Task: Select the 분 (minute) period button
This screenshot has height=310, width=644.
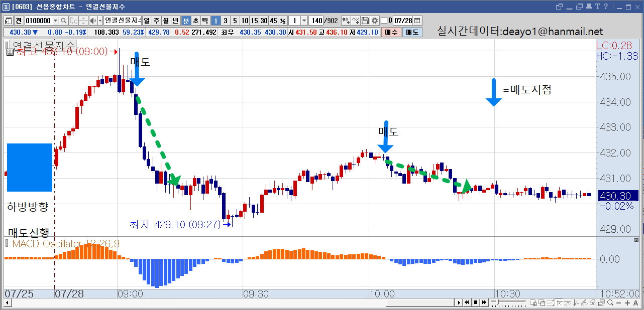Action: 186,21
